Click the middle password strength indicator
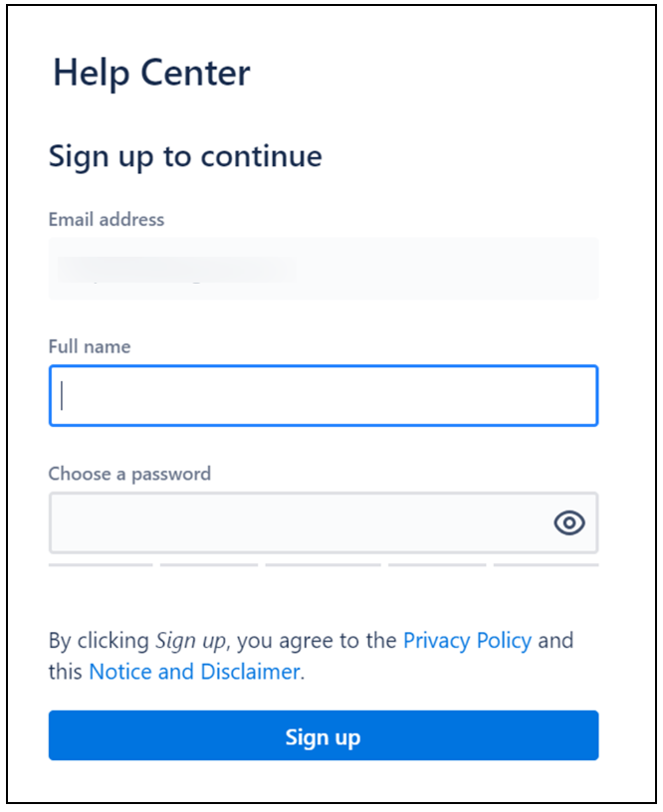 [323, 563]
